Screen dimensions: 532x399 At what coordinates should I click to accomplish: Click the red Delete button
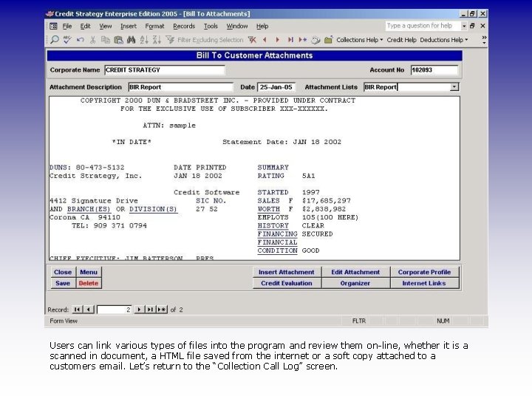click(x=89, y=283)
